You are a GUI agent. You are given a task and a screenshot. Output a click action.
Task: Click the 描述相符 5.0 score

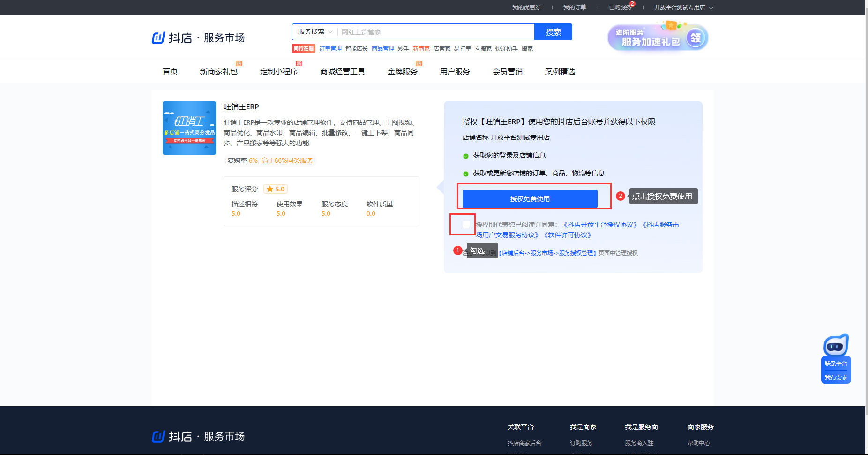245,209
